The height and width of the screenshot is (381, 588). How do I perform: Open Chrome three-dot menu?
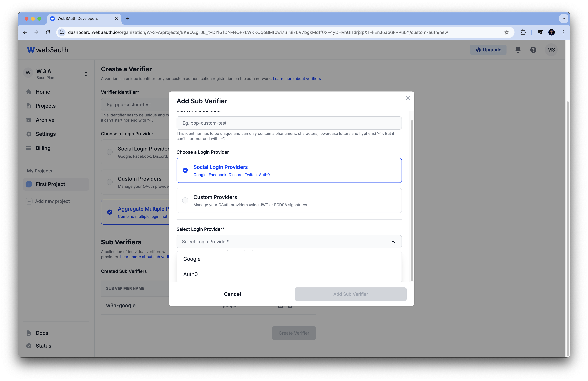(563, 32)
